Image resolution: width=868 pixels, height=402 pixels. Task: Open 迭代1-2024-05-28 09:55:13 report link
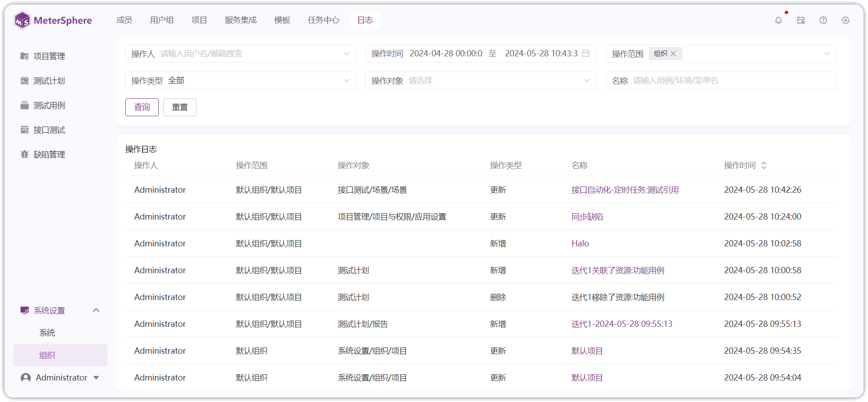[622, 324]
